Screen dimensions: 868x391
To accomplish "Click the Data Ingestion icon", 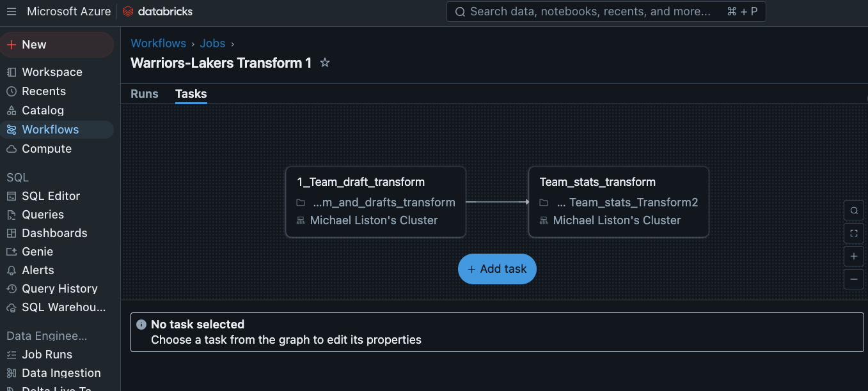I will coord(12,373).
